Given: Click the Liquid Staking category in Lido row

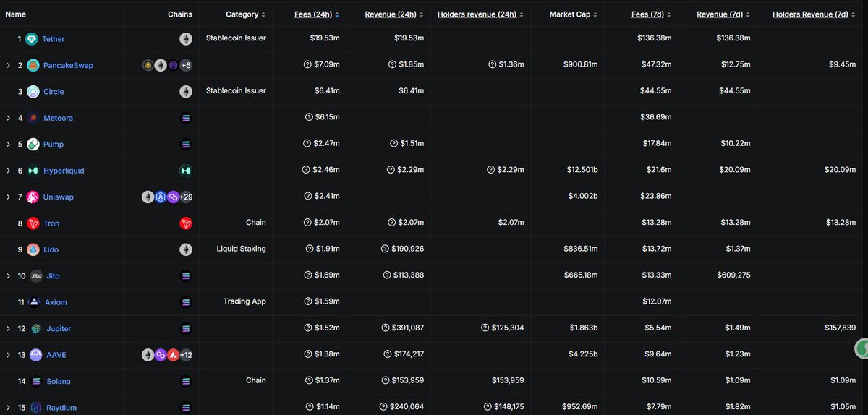Looking at the screenshot, I should point(241,249).
